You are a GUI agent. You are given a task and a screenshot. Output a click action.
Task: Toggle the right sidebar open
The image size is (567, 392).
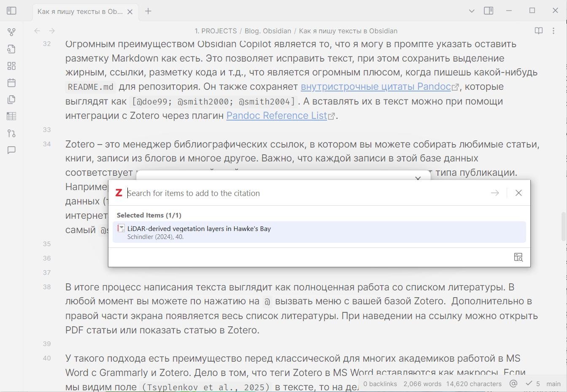pyautogui.click(x=489, y=11)
